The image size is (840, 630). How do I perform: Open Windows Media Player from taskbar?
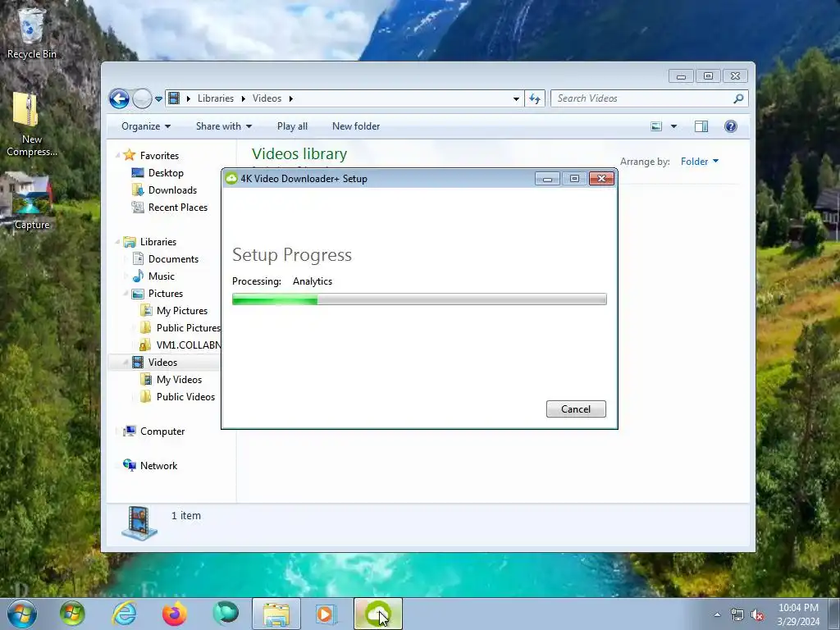pos(326,614)
